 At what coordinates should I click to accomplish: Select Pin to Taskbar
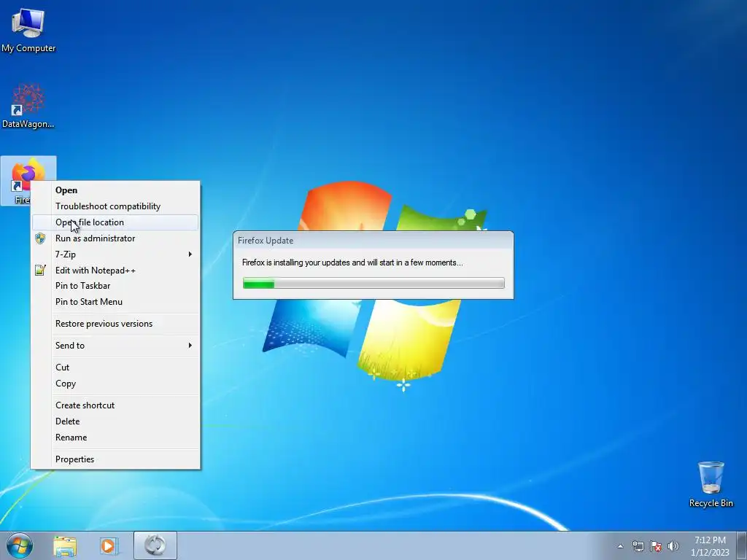click(115, 286)
